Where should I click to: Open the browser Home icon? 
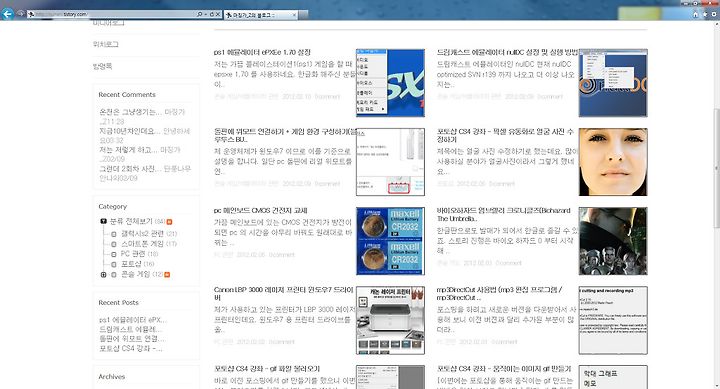(x=695, y=14)
